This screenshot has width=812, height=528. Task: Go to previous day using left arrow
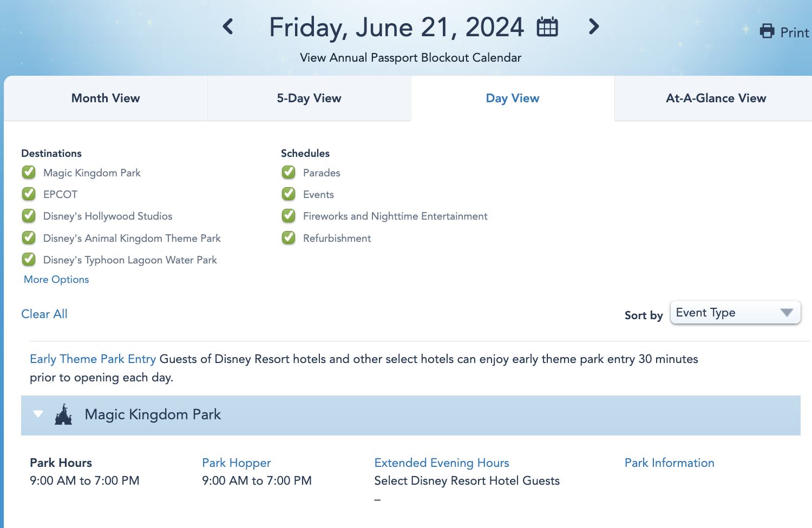point(228,27)
